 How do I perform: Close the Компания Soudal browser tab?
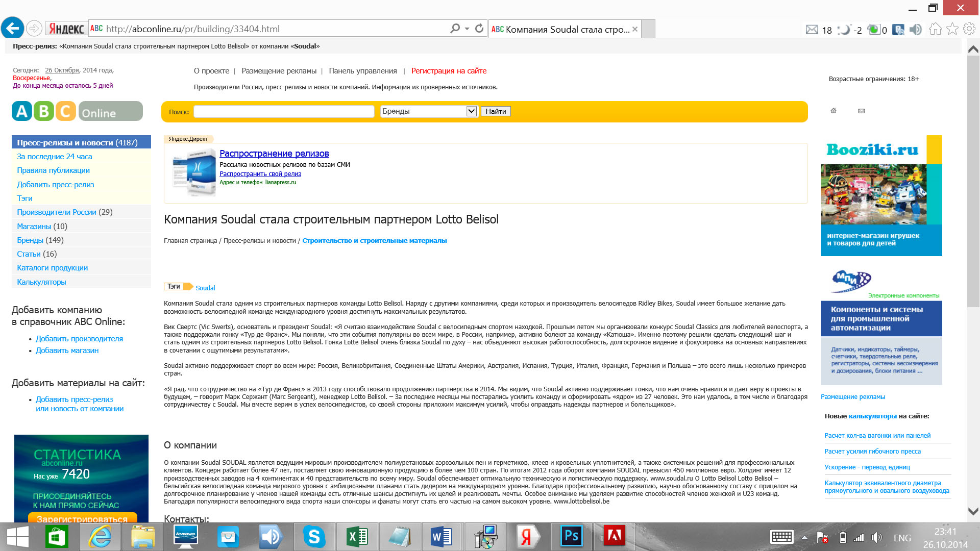pyautogui.click(x=635, y=29)
